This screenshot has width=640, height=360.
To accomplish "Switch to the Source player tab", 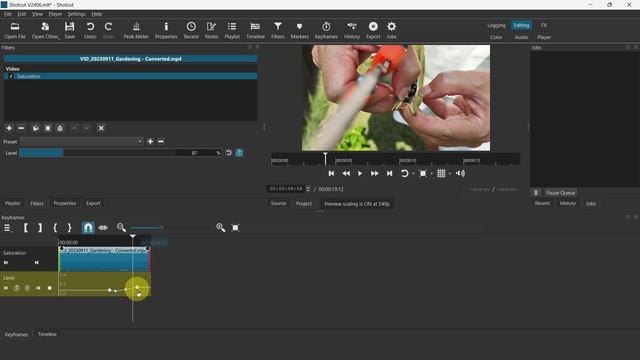I will point(278,203).
